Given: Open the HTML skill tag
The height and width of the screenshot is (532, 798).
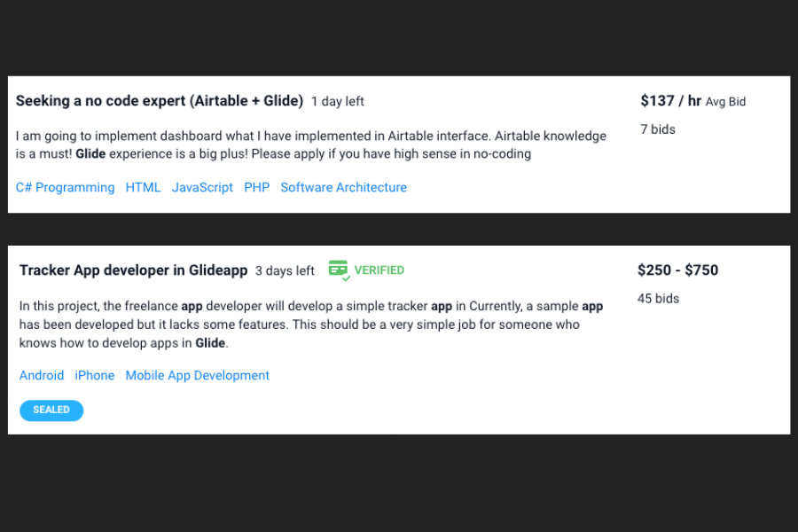Looking at the screenshot, I should click(143, 187).
